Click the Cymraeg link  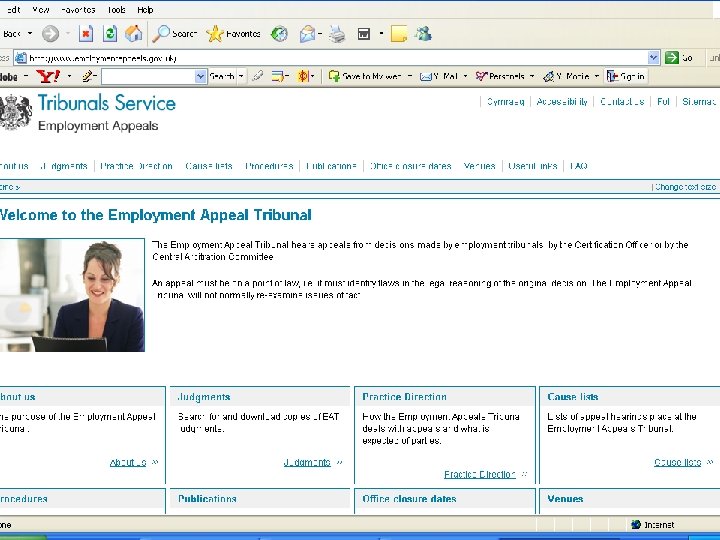505,102
